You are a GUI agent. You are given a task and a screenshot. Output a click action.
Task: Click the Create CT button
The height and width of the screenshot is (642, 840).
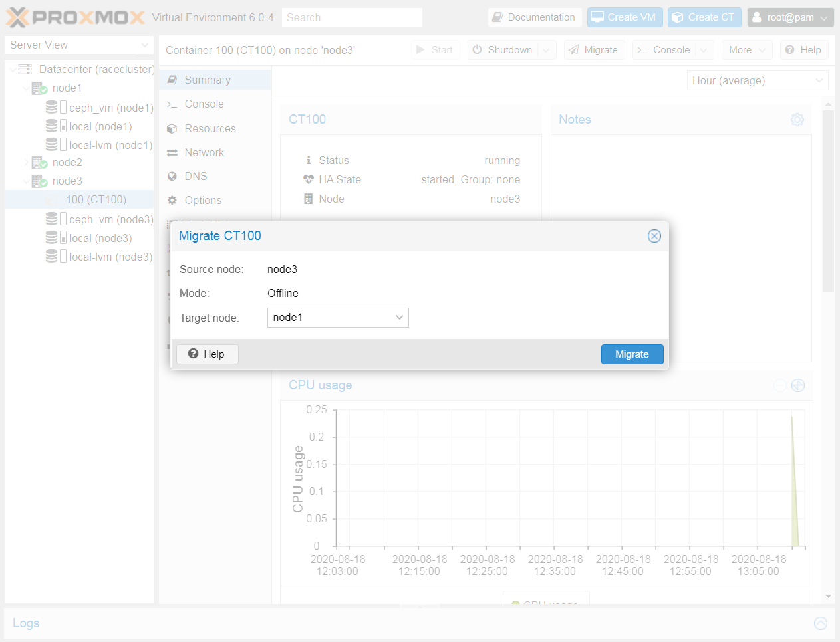point(704,17)
